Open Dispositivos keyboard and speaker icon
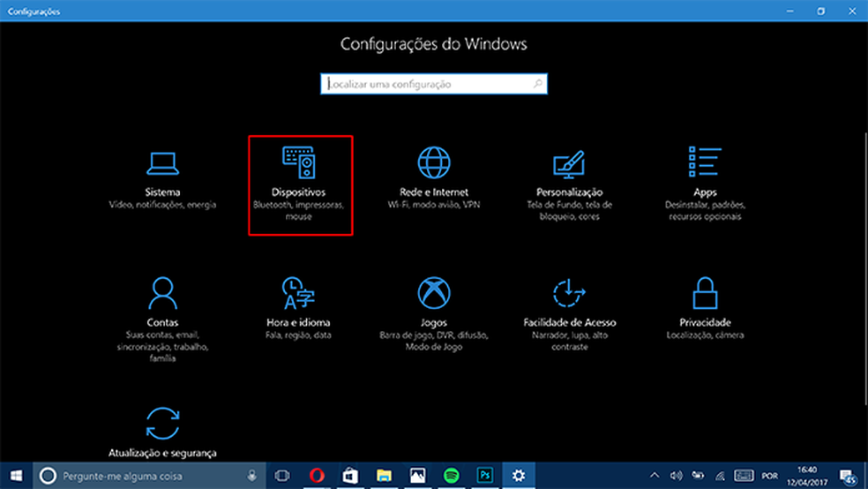The width and height of the screenshot is (868, 489). click(x=298, y=162)
